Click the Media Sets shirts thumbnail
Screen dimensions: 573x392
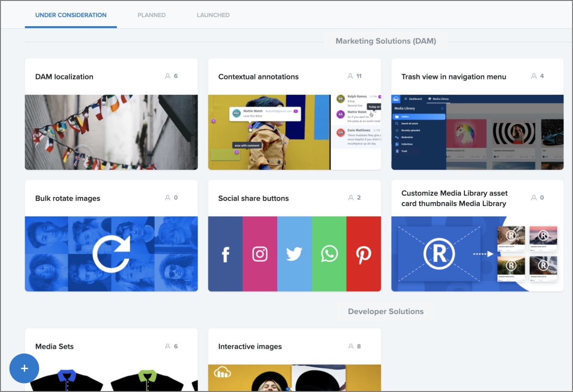111,378
